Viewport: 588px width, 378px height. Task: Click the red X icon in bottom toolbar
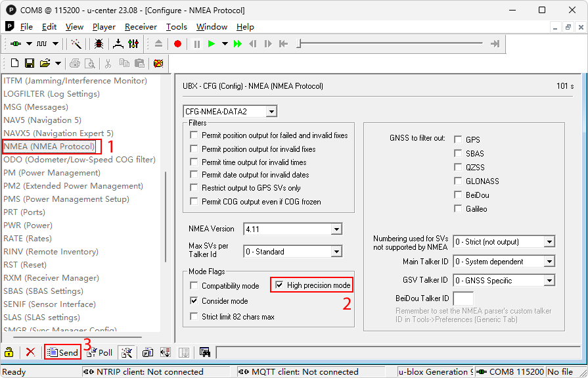point(30,352)
